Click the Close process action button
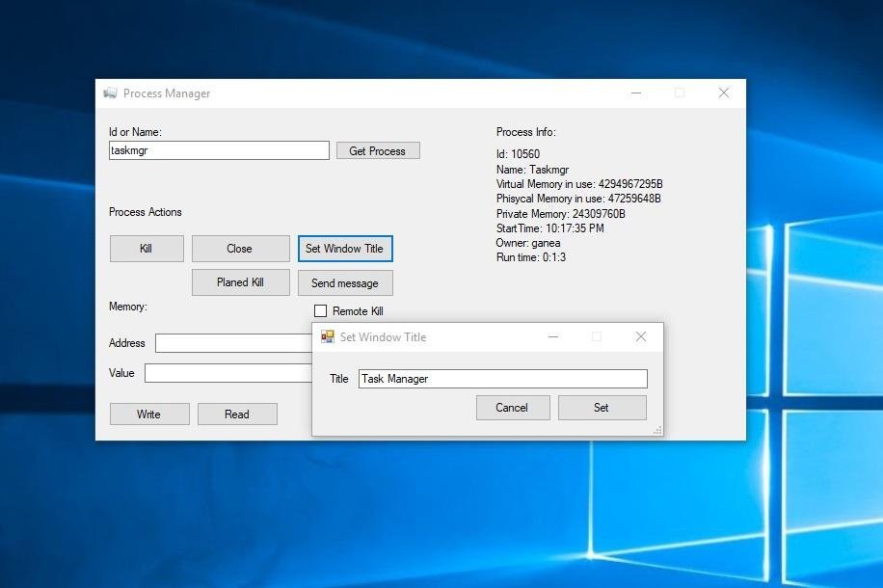883x588 pixels. coord(240,249)
